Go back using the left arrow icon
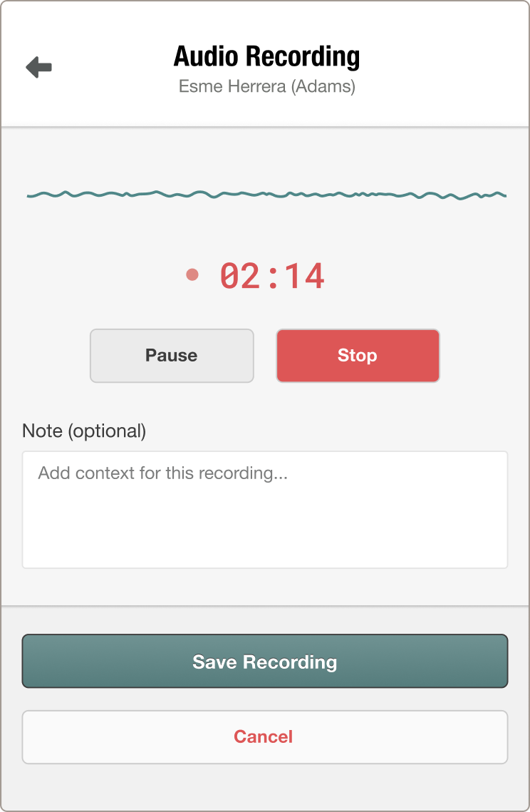Screen dimensions: 530x812 (38, 67)
